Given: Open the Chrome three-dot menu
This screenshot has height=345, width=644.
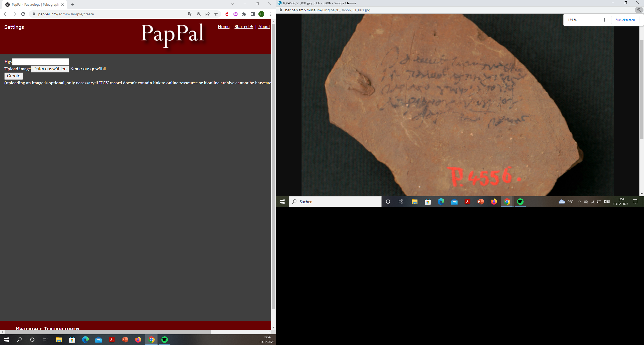Looking at the screenshot, I should 270,14.
